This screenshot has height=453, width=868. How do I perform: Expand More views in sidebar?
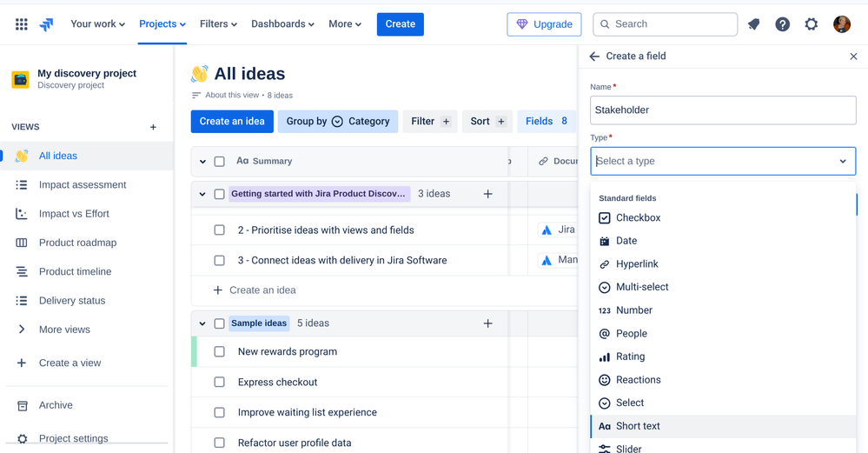[86, 330]
